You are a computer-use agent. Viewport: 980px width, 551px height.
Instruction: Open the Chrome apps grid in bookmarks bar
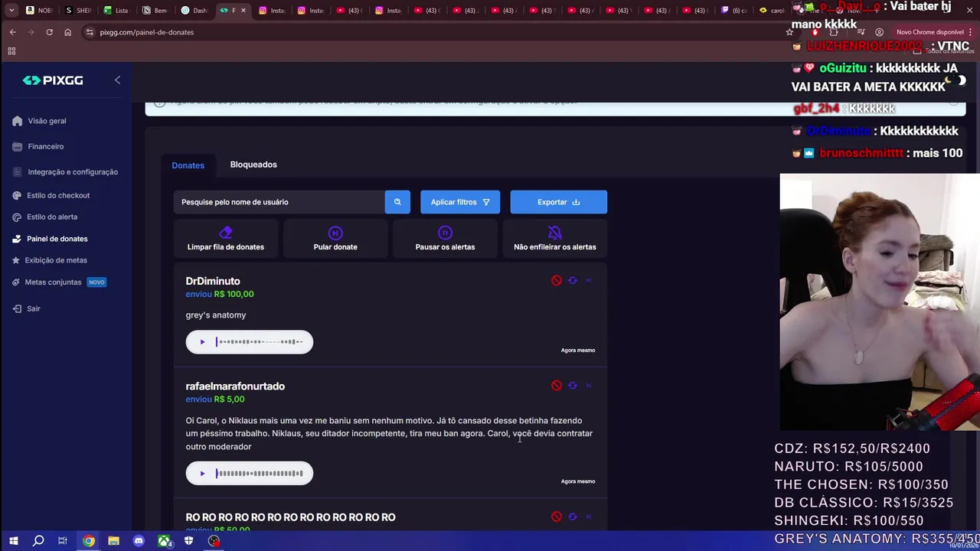(11, 51)
